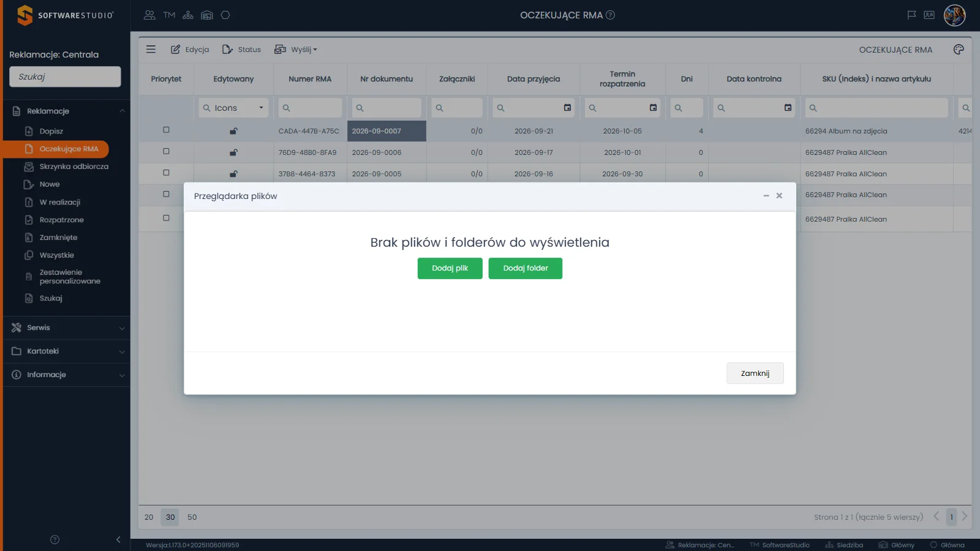Screen dimensions: 980x551
Task: Click Status in the toolbar
Action: (241, 50)
